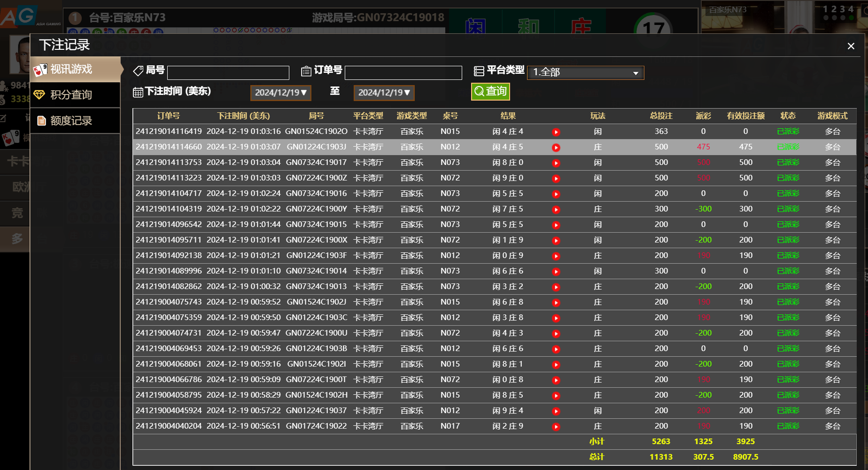Viewport: 868px width, 470px height.
Task: Play replay for order 241219014116419
Action: click(x=556, y=132)
